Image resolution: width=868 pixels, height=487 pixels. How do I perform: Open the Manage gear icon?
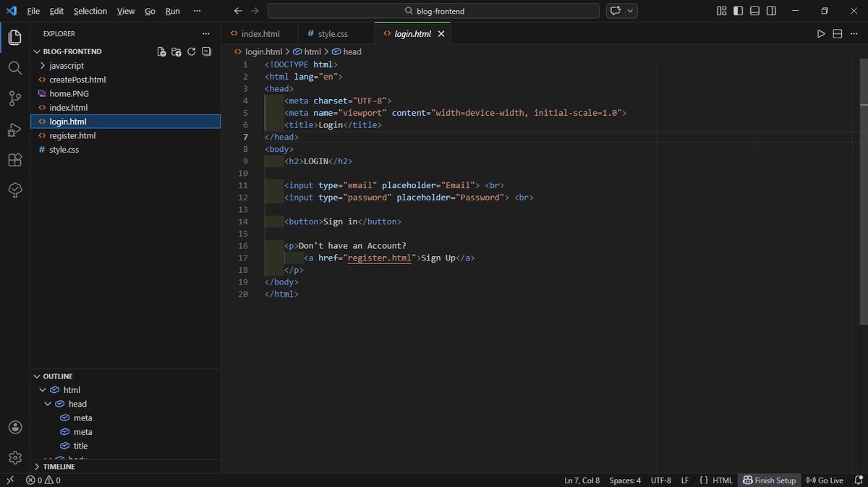(14, 457)
